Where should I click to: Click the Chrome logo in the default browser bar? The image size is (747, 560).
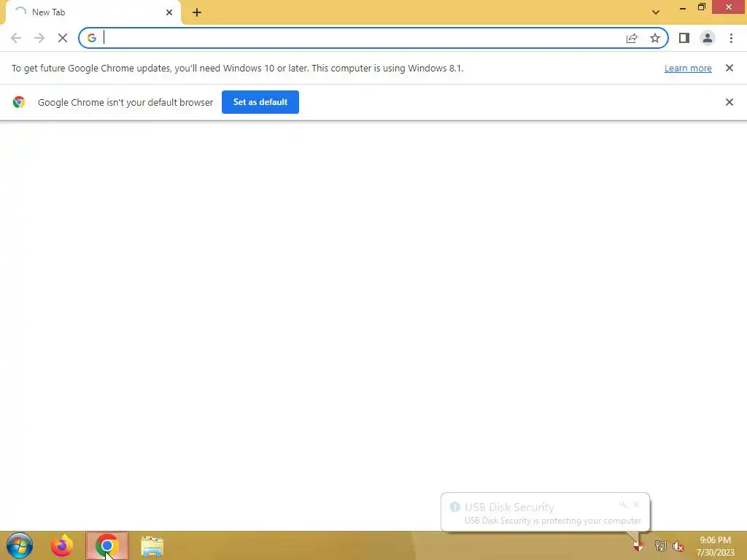coord(19,102)
